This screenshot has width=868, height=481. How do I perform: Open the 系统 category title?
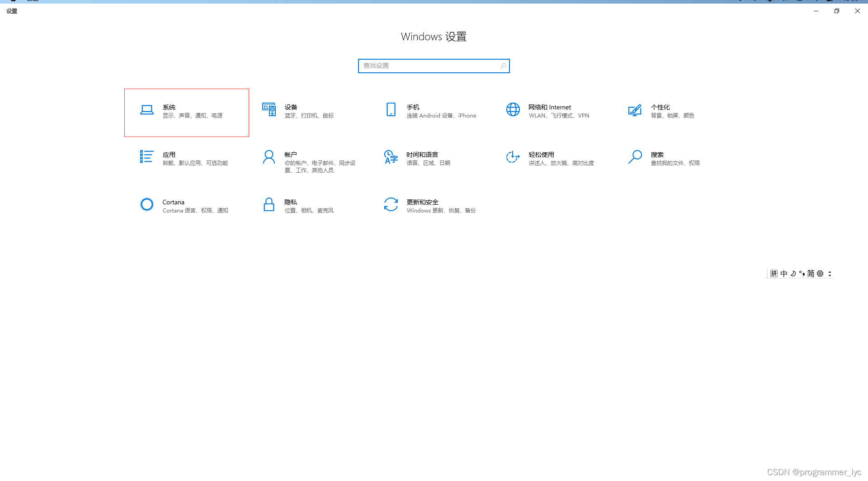pyautogui.click(x=169, y=107)
